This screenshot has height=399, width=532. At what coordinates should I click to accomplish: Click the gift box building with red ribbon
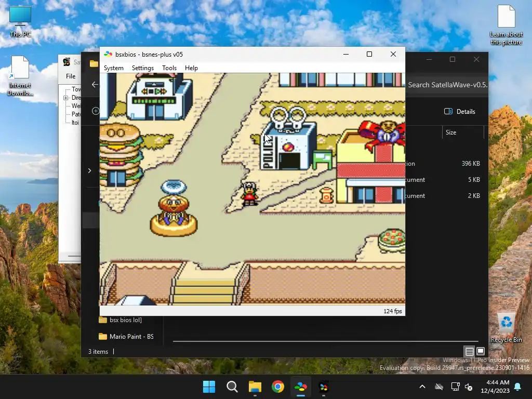[x=370, y=162]
